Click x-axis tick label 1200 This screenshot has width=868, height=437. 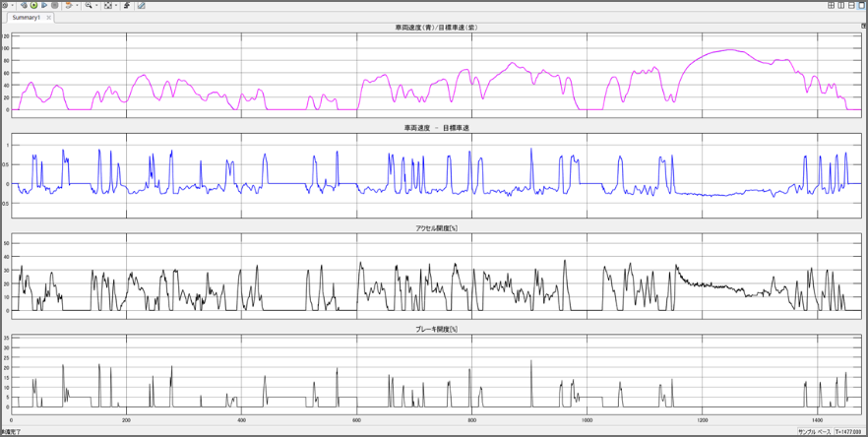(702, 420)
